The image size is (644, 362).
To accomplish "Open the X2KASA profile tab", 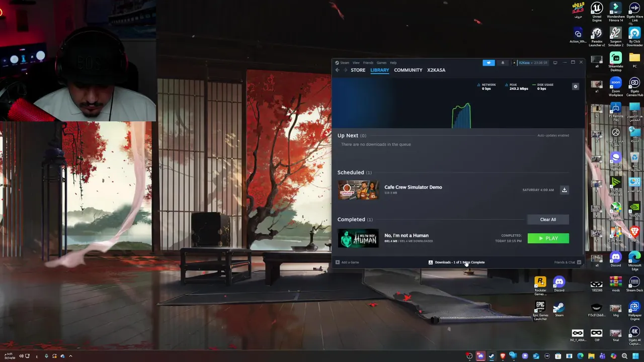I will pyautogui.click(x=436, y=70).
